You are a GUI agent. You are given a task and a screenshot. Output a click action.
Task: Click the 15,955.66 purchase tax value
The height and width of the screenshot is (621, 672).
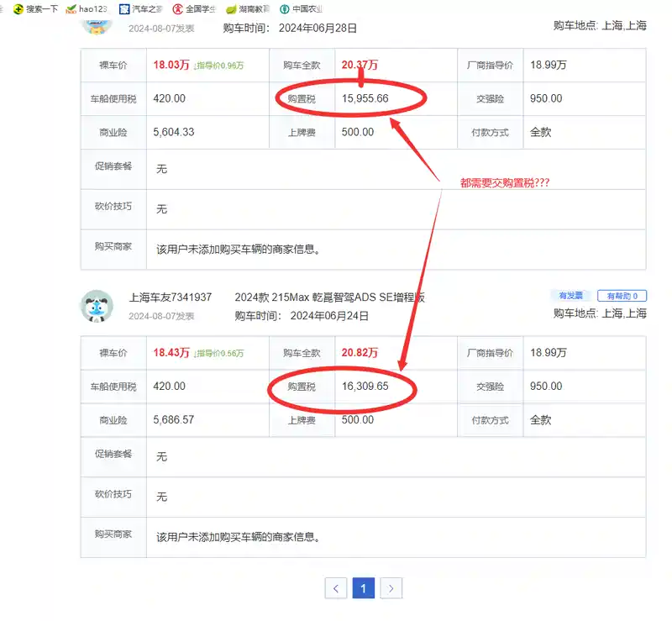click(x=365, y=98)
